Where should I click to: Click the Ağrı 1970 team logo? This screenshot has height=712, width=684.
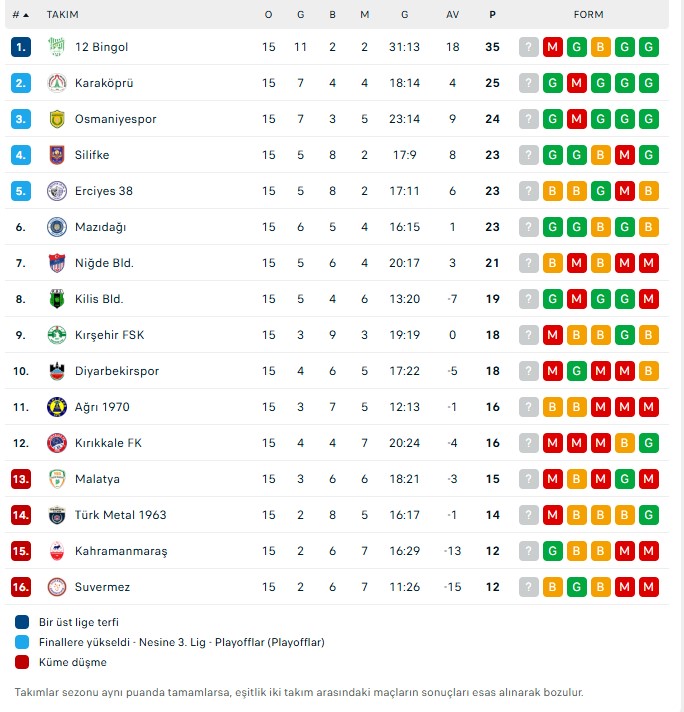56,407
